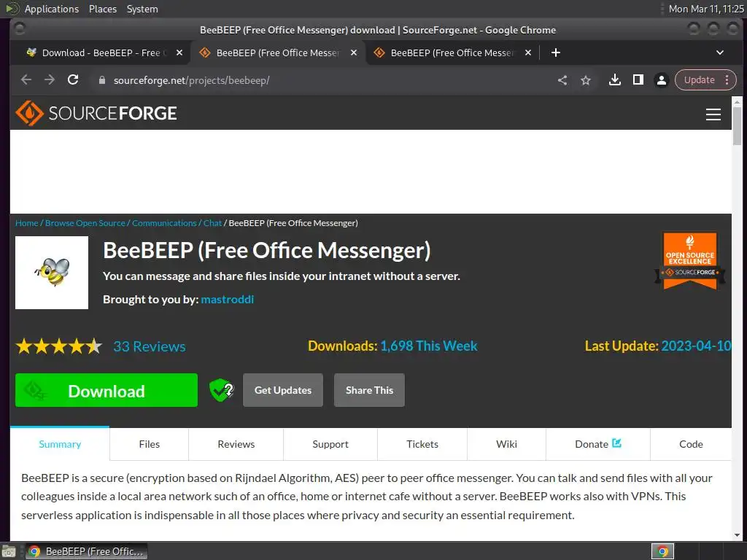Viewport: 747px width, 560px height.
Task: Open the Donate tab
Action: (598, 444)
